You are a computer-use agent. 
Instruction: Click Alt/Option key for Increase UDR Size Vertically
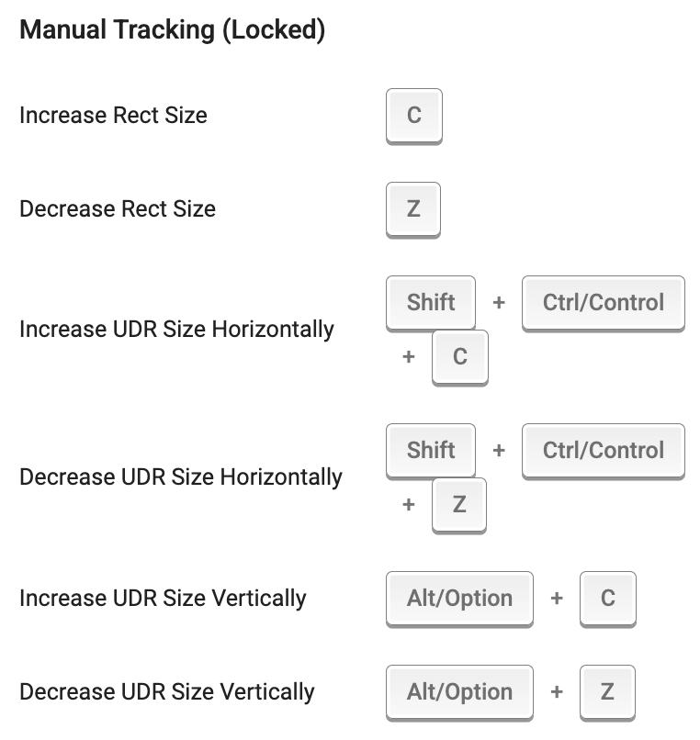pyautogui.click(x=459, y=599)
